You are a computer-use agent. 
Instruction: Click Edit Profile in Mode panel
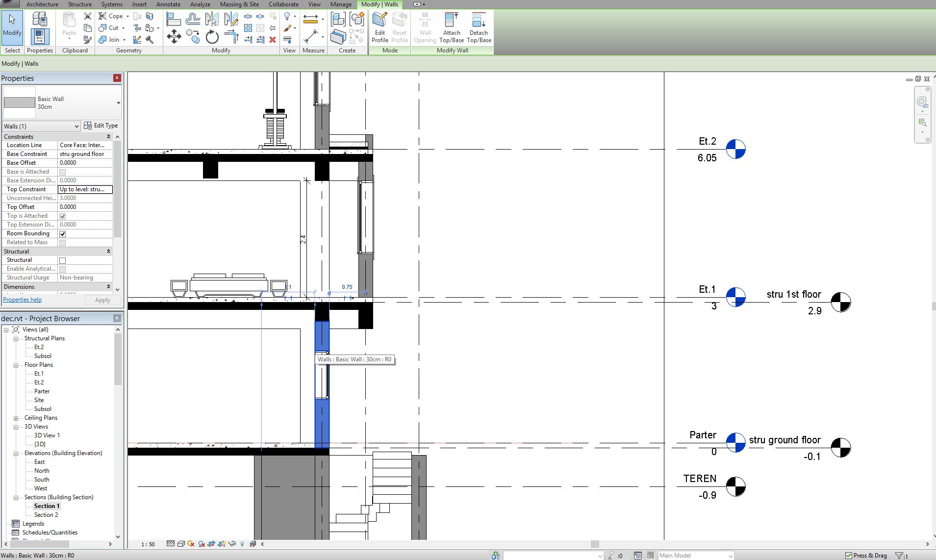(x=379, y=28)
